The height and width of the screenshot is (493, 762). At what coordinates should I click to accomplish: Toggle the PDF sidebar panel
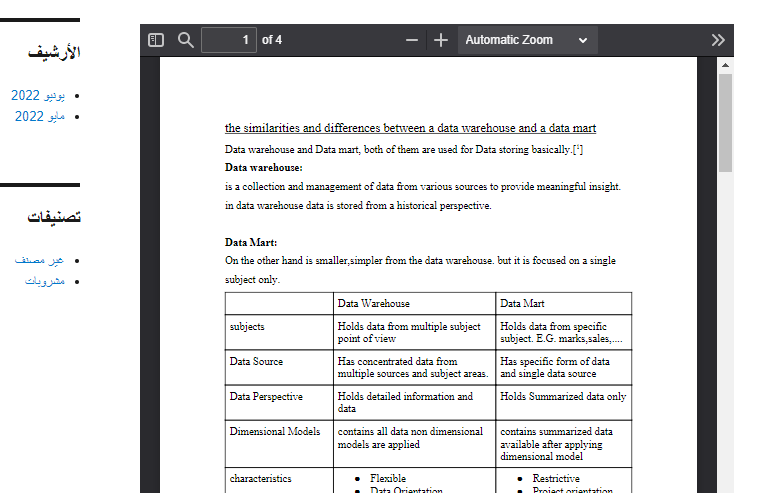tap(156, 40)
